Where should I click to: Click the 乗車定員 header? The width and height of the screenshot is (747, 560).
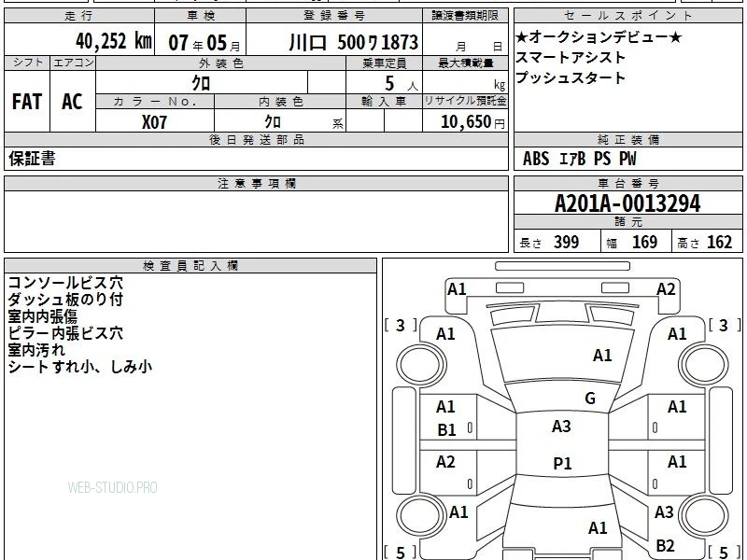pos(384,63)
